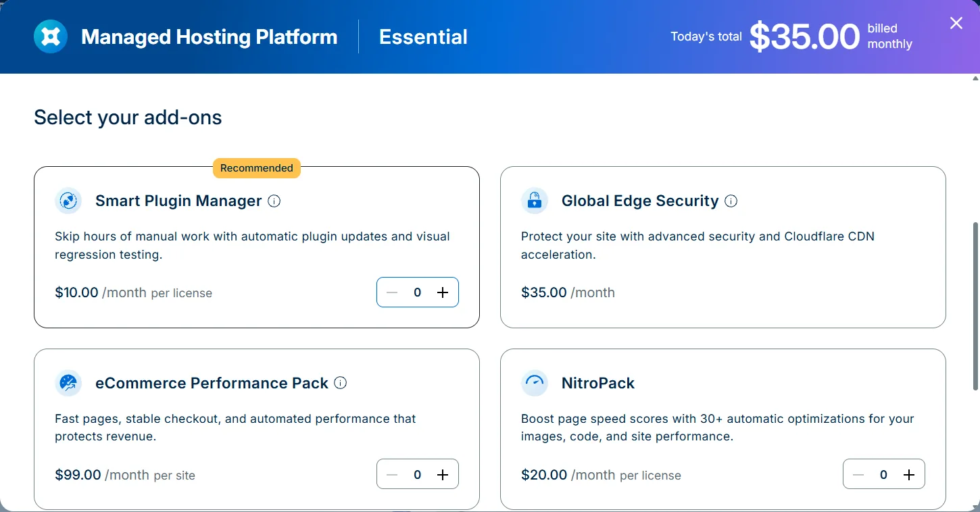Increase Smart Plugin Manager license quantity
This screenshot has width=980, height=512.
443,292
